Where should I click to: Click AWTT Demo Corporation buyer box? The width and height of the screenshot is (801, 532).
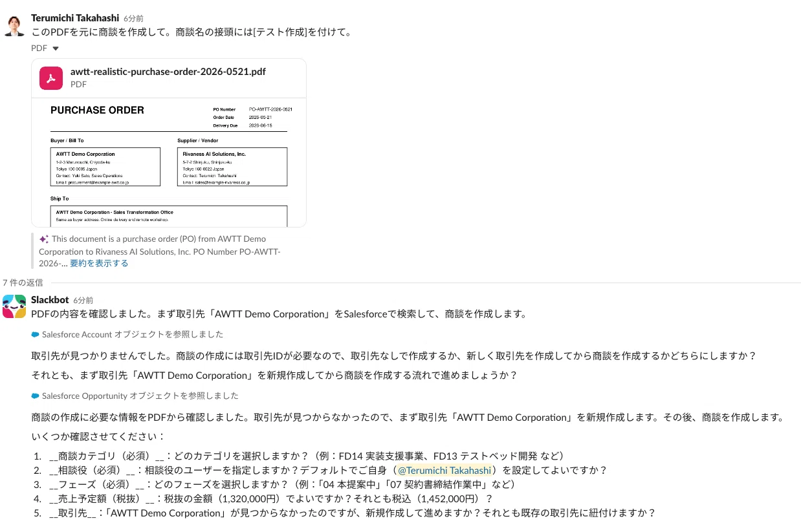click(x=105, y=167)
